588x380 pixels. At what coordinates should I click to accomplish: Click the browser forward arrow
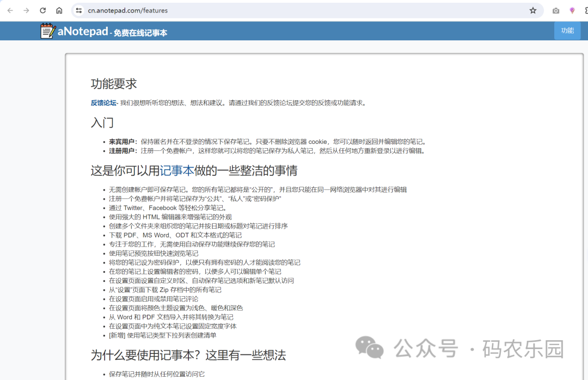coord(26,10)
